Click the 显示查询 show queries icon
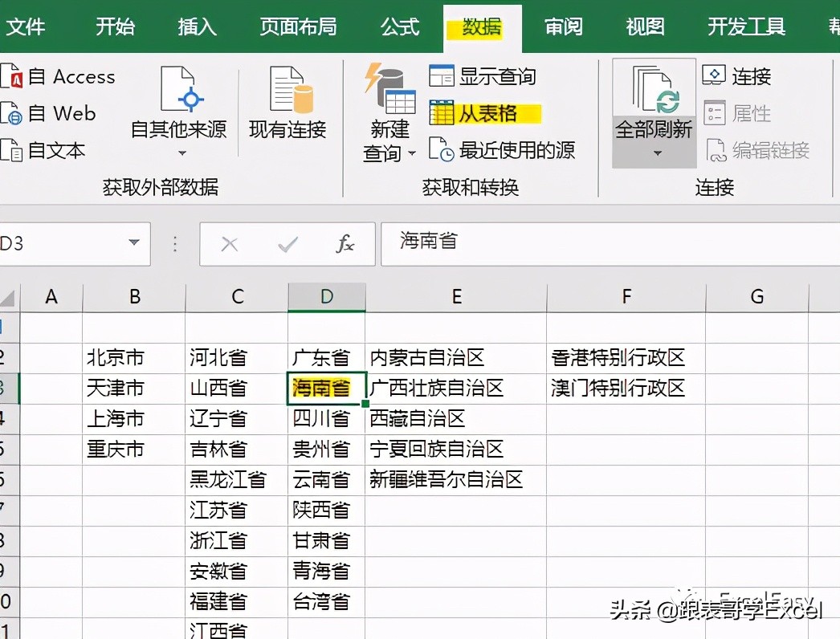 (x=442, y=75)
